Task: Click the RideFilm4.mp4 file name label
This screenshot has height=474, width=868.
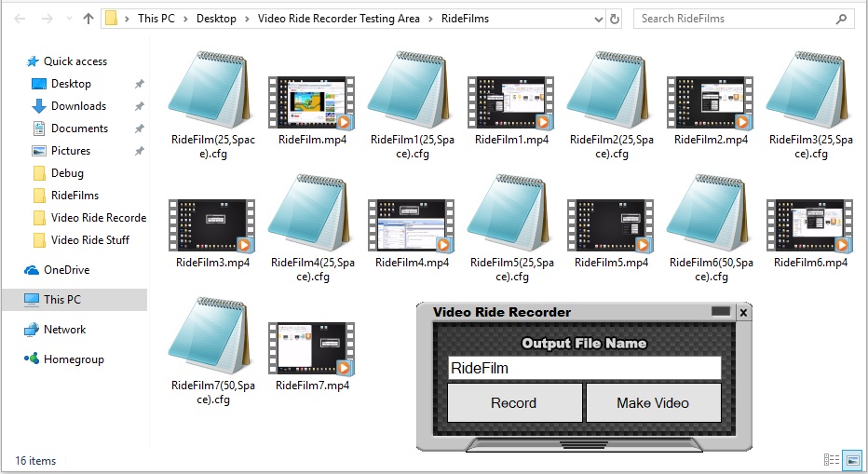Action: pos(412,263)
